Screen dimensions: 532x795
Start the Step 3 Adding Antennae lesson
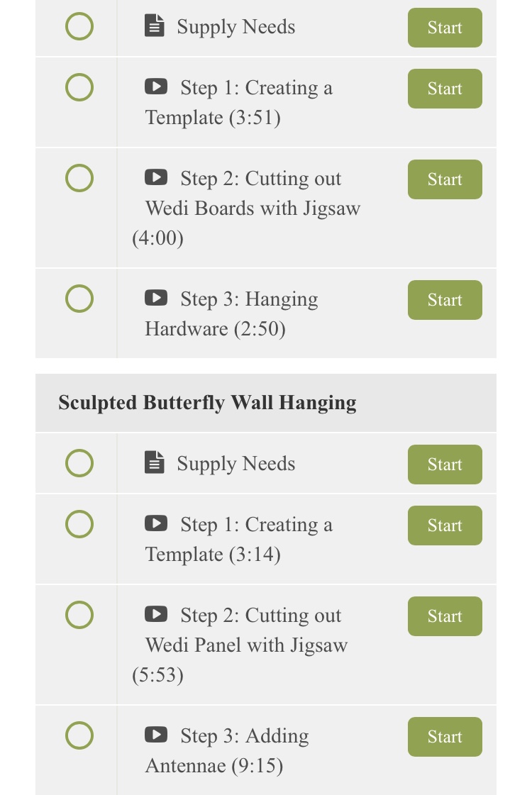point(445,737)
